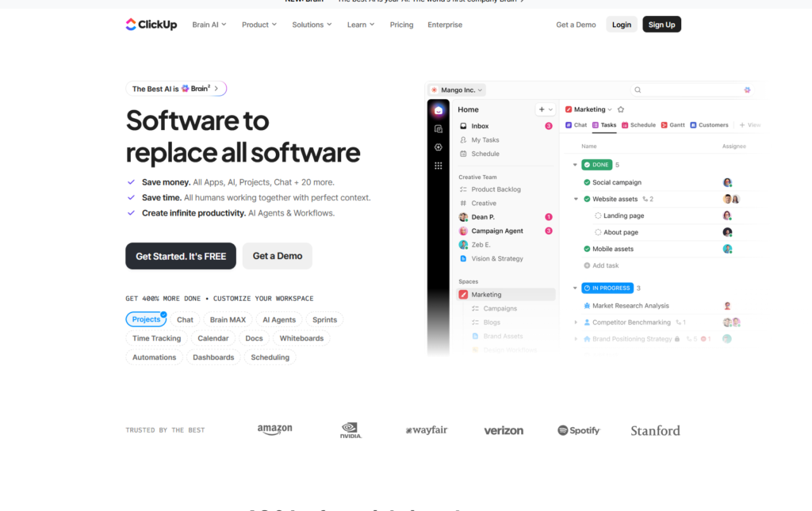Click the ClickUp logo
The image size is (812, 511).
[151, 25]
